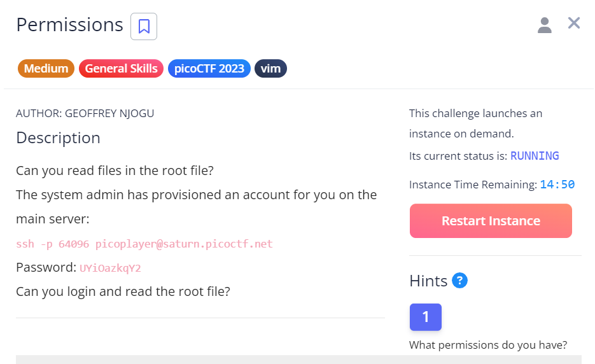
Task: Click the "Instance Time Remaining:" label
Action: point(473,185)
